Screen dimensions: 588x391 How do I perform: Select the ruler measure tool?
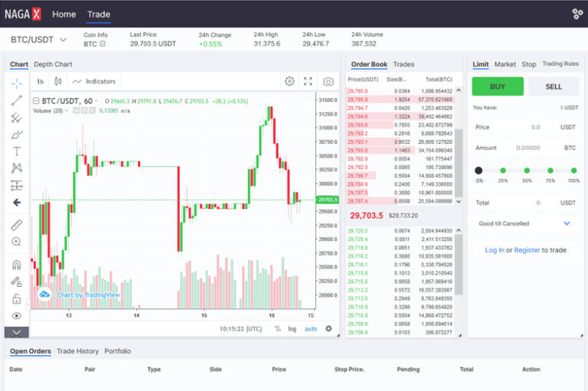coord(17,224)
